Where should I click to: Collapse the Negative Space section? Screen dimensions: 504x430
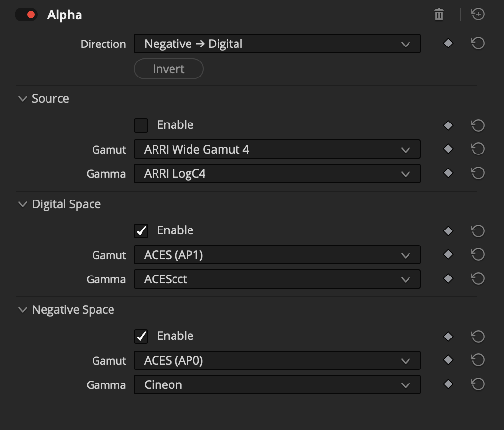tap(22, 309)
